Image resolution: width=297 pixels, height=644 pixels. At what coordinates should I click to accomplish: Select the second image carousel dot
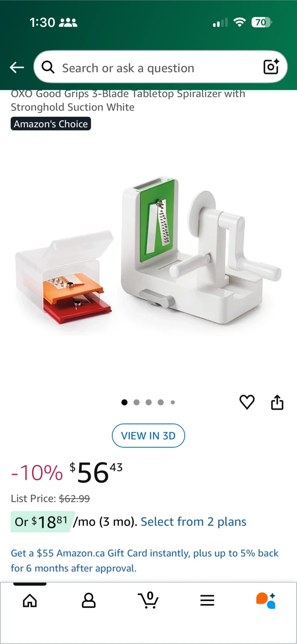click(x=136, y=402)
